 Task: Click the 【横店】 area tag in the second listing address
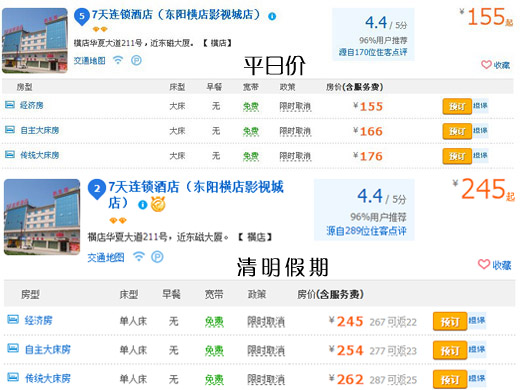pyautogui.click(x=256, y=237)
